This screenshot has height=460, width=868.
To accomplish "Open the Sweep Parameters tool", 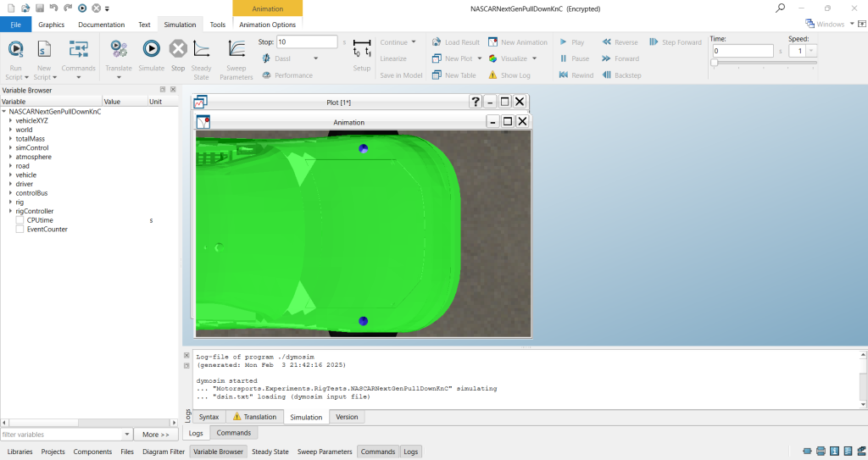I will click(x=236, y=59).
